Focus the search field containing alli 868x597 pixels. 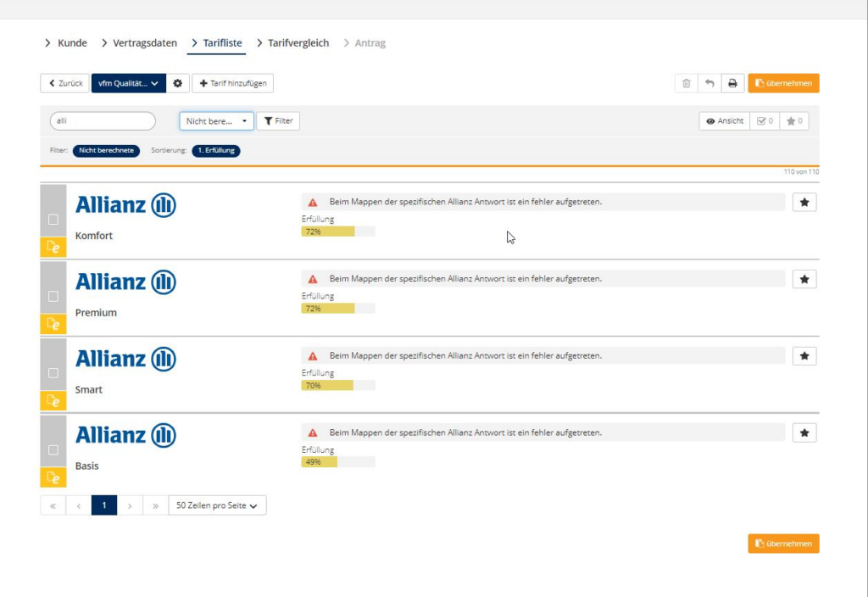click(103, 120)
